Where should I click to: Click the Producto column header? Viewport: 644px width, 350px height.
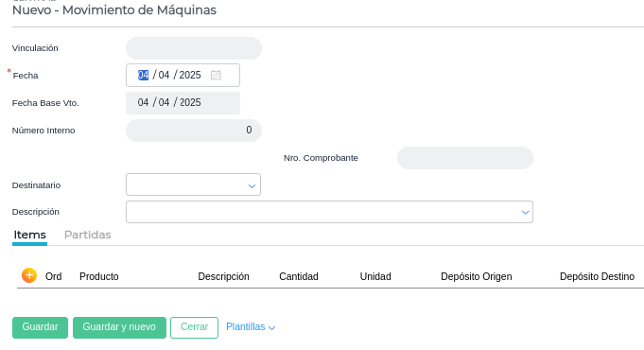99,276
